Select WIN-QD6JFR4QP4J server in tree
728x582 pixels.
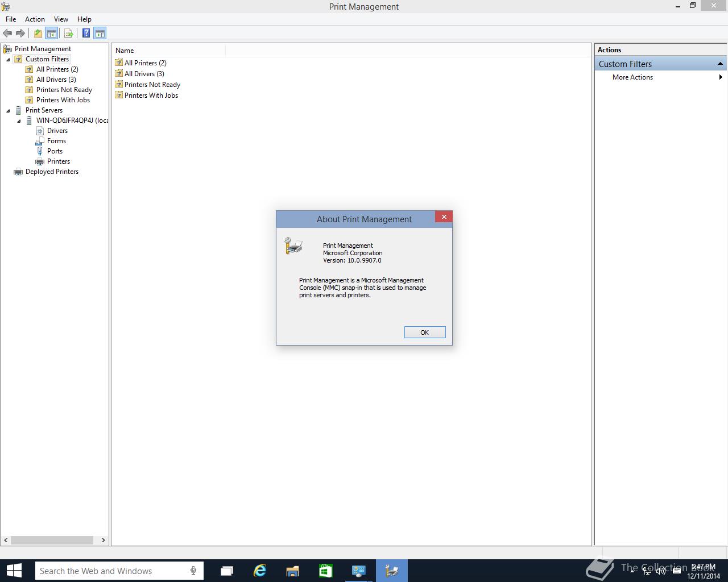(x=72, y=120)
